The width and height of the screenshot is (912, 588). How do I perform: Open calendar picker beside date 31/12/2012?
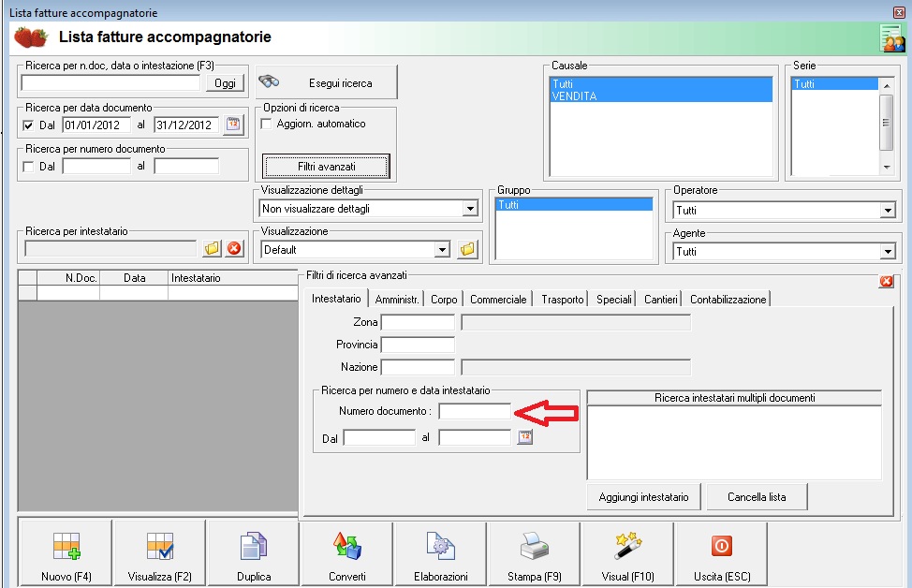point(233,125)
